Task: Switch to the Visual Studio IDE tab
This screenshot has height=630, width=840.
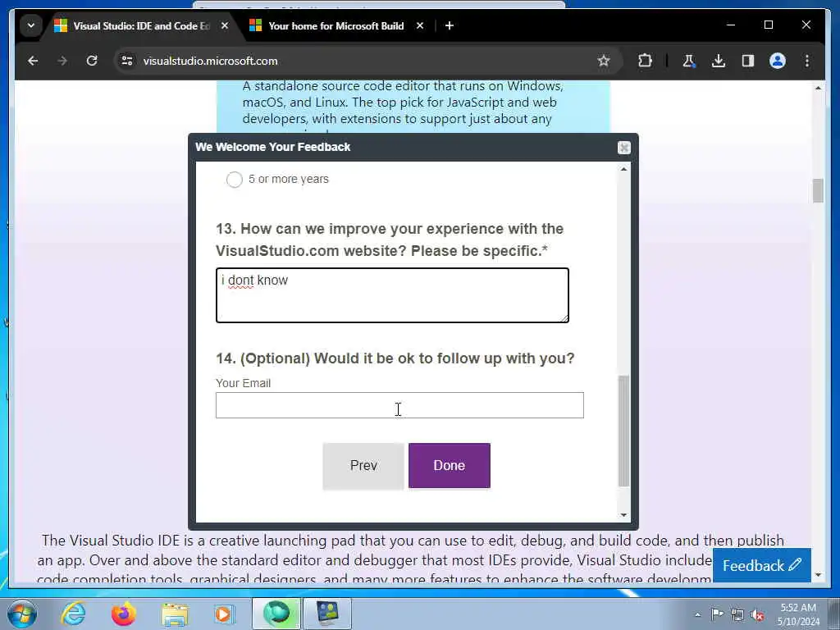Action: [x=142, y=25]
